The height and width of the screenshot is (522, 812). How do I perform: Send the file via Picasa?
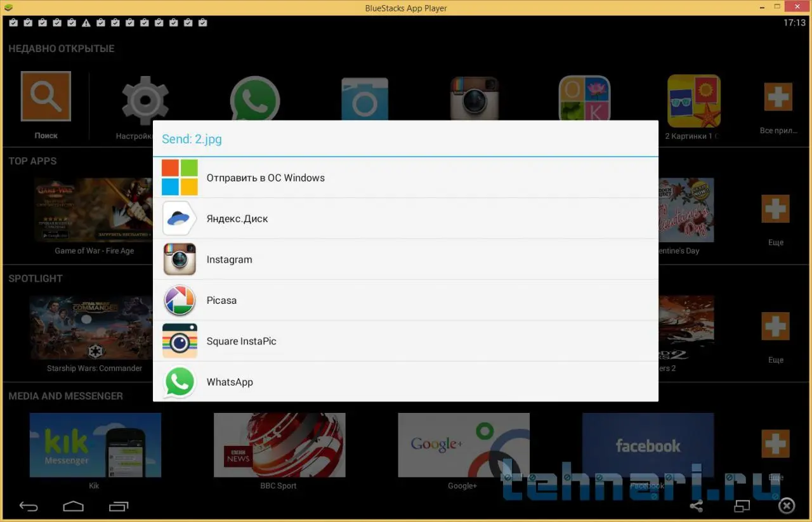[405, 300]
